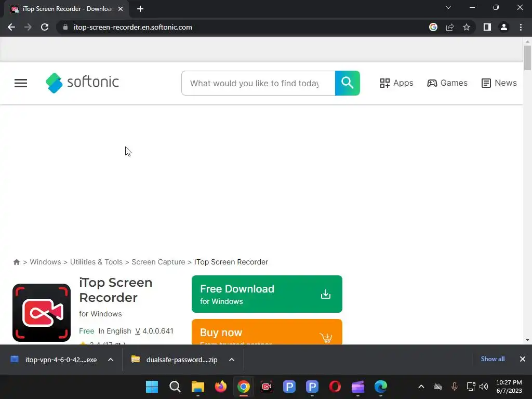
Task: Open the Games section
Action: click(447, 83)
